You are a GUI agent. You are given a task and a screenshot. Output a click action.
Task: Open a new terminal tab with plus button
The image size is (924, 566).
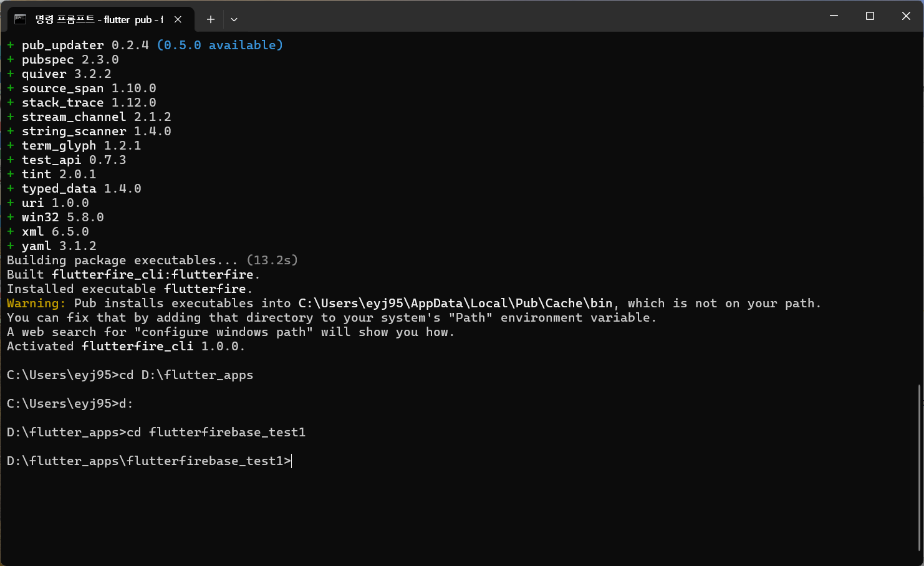pos(211,19)
